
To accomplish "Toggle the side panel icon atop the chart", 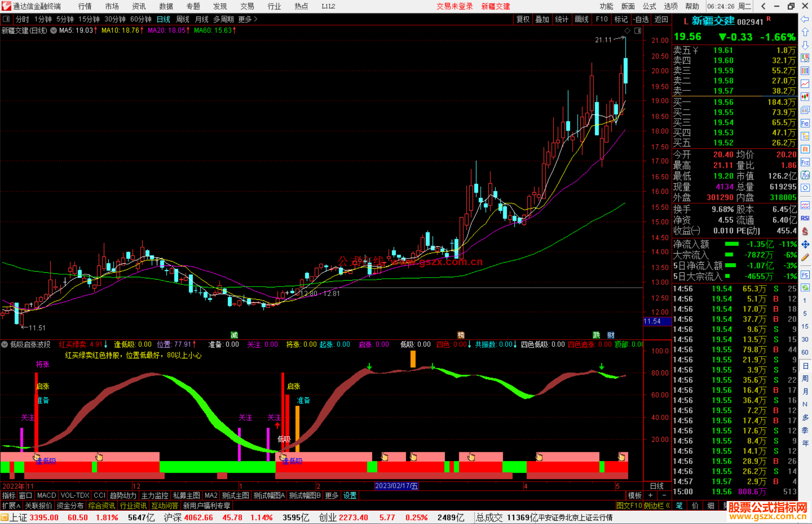I will click(x=638, y=31).
